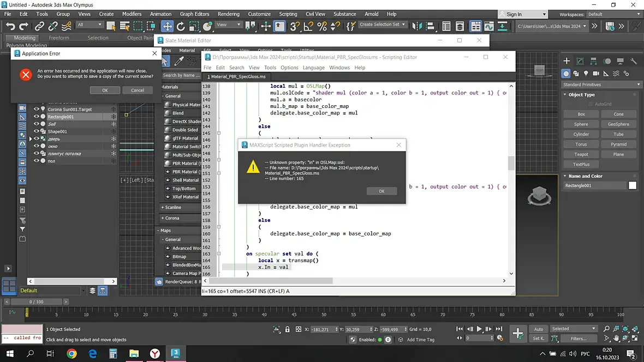This screenshot has height=362, width=644.
Task: Click the Select and Link chain icon
Action: pyautogui.click(x=39, y=26)
